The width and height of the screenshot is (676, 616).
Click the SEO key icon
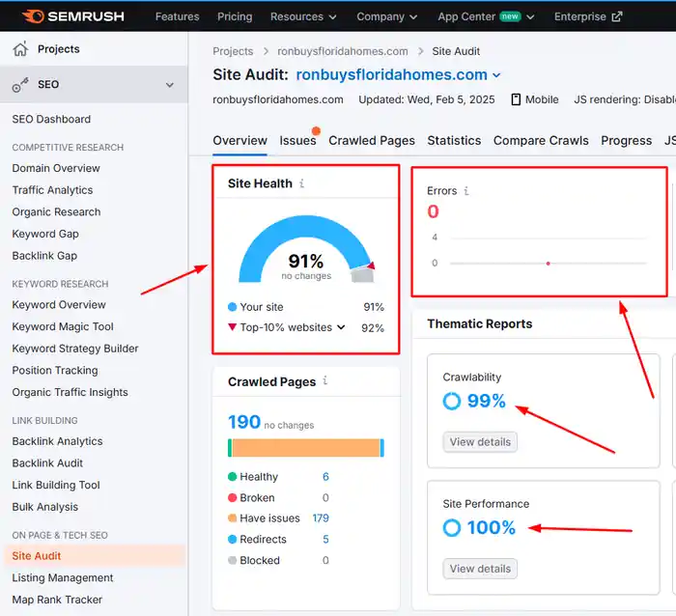20,85
